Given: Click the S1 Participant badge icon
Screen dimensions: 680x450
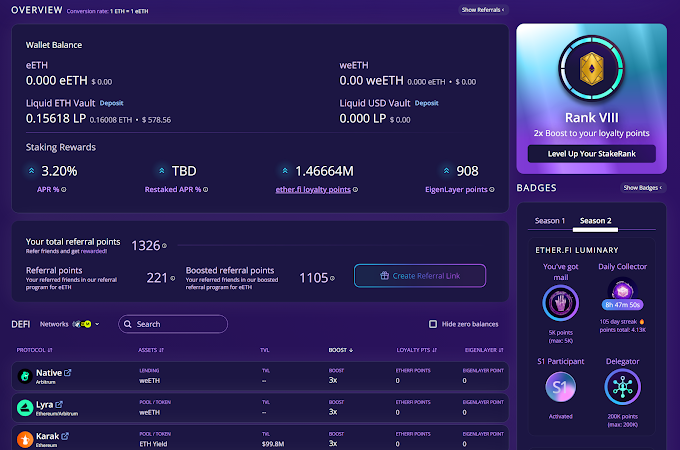Looking at the screenshot, I should (560, 387).
